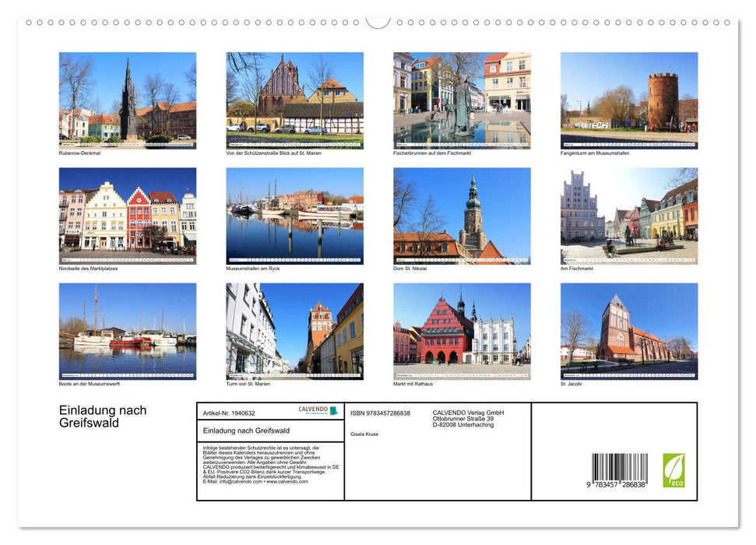Click the Museumshafen am Ryck thumbnail

tap(294, 216)
